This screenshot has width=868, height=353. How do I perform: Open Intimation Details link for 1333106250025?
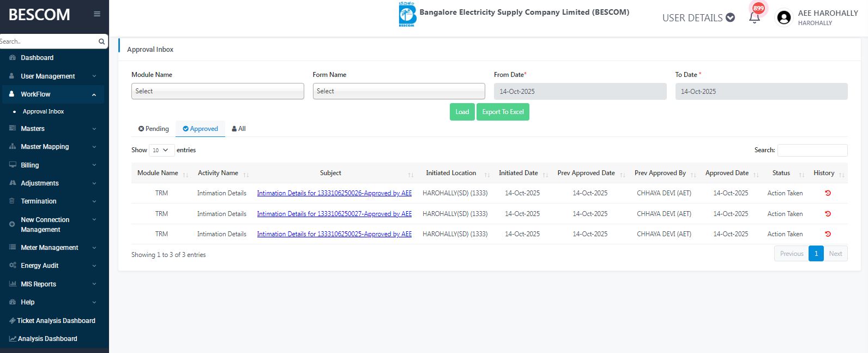click(334, 234)
